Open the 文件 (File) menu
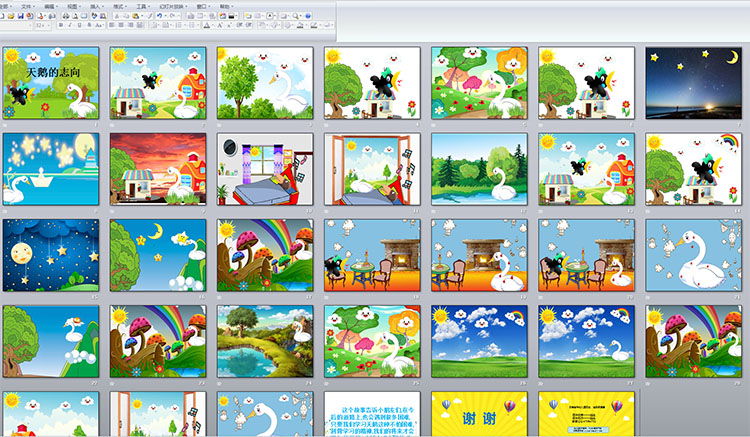The height and width of the screenshot is (437, 750). (27, 6)
